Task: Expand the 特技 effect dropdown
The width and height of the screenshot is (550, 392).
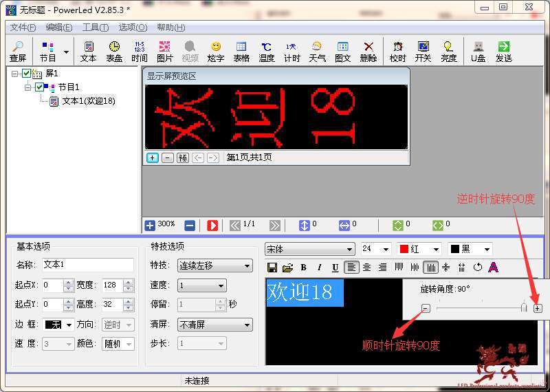Action: click(x=214, y=265)
